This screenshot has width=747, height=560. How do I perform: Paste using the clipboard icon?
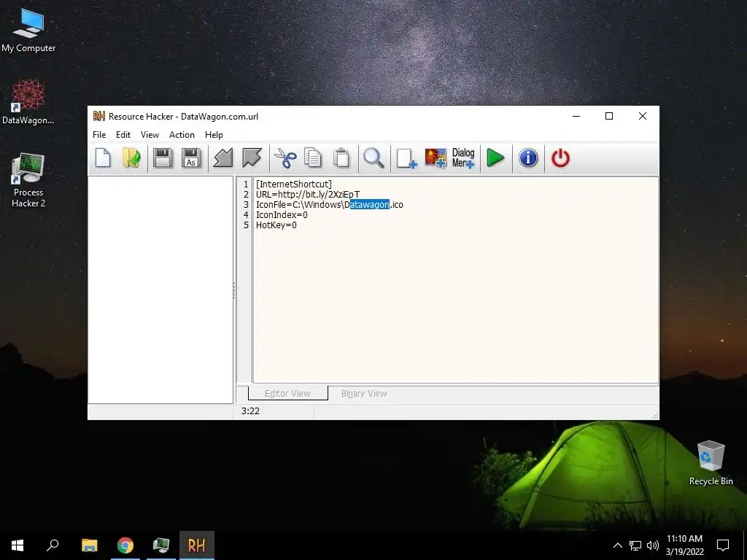341,158
